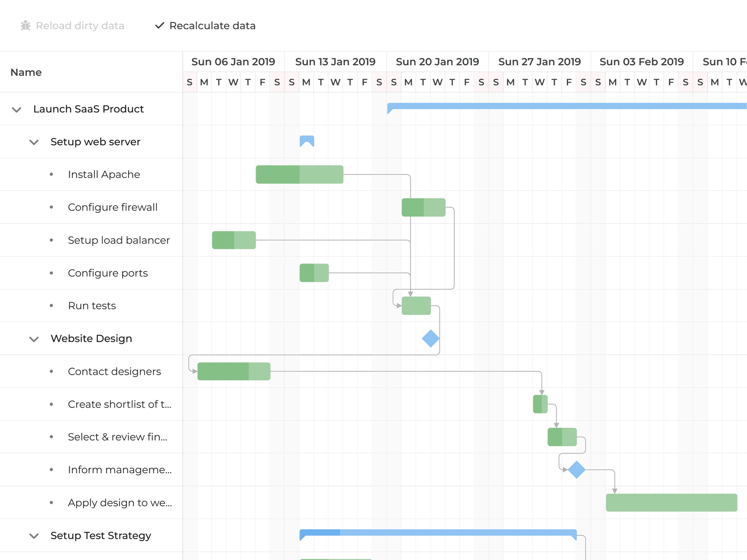The height and width of the screenshot is (560, 747).
Task: Select the Configure firewall row in tree
Action: click(x=113, y=207)
